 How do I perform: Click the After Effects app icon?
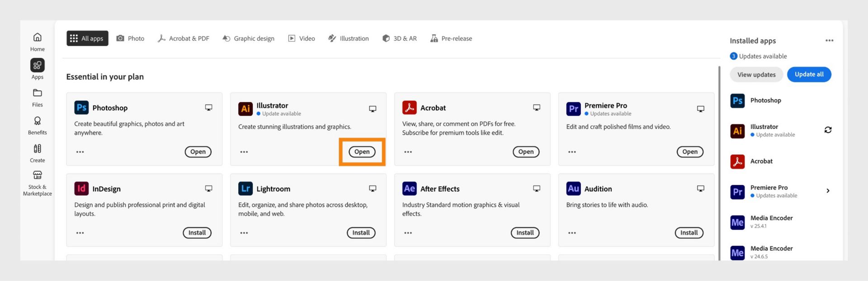click(409, 189)
